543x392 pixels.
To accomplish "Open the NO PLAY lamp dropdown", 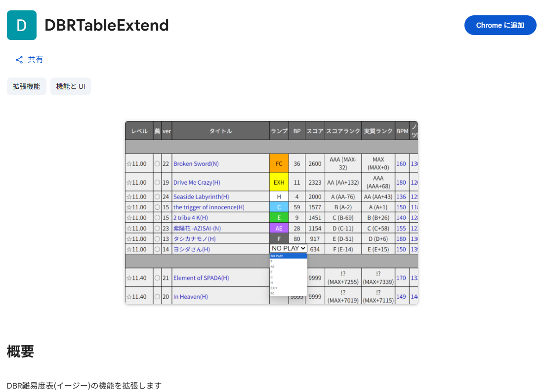I will click(x=288, y=248).
